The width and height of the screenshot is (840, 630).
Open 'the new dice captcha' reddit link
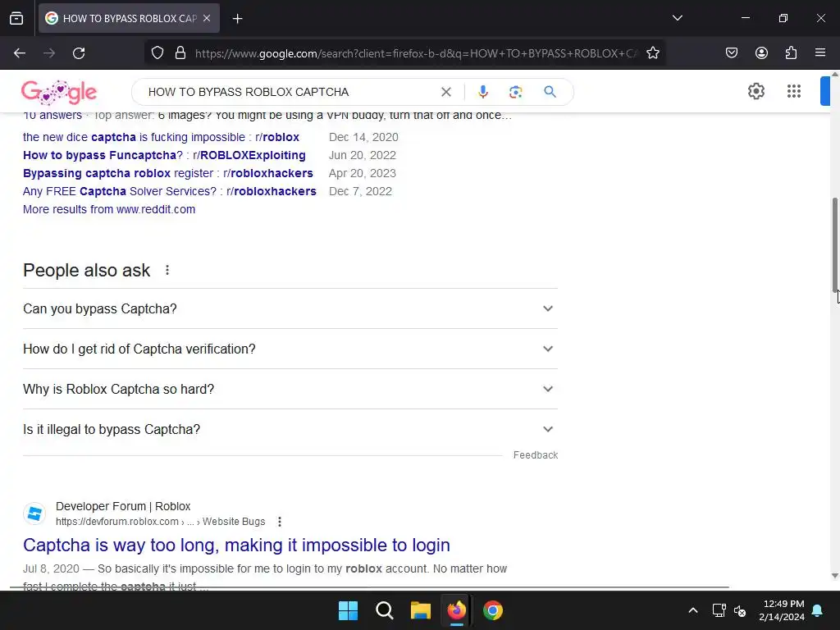click(x=161, y=137)
